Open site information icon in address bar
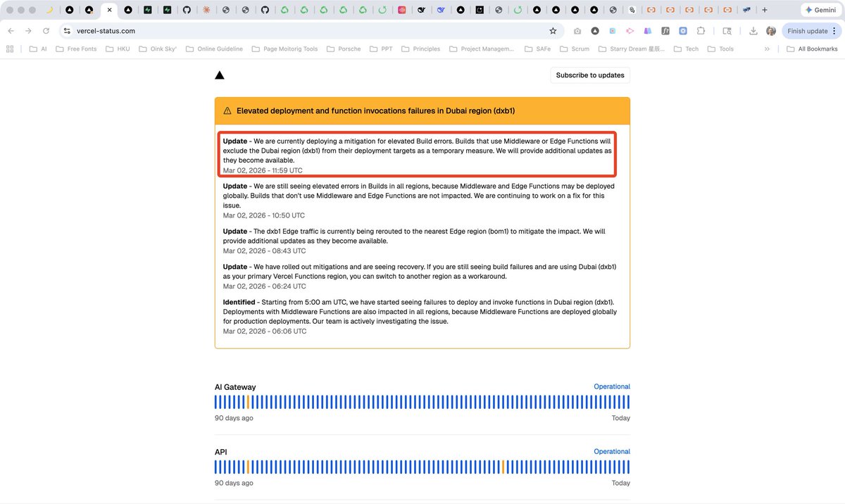 [67, 31]
